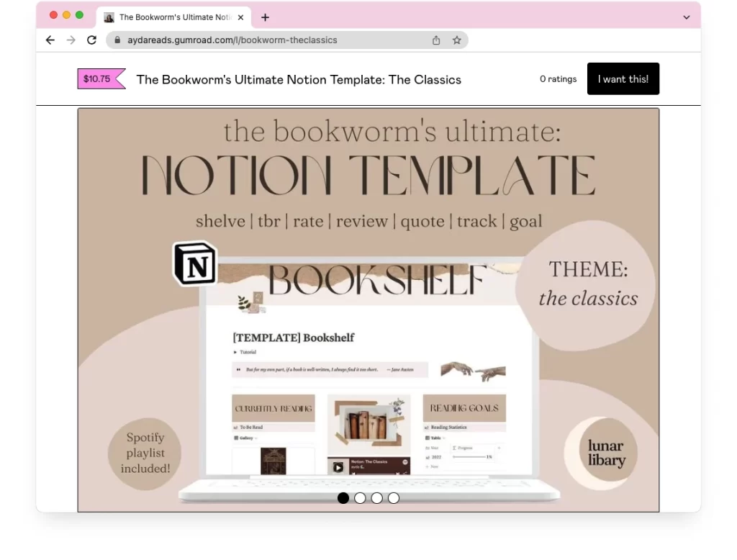The width and height of the screenshot is (737, 560).
Task: Show the first carousel image
Action: click(x=343, y=498)
